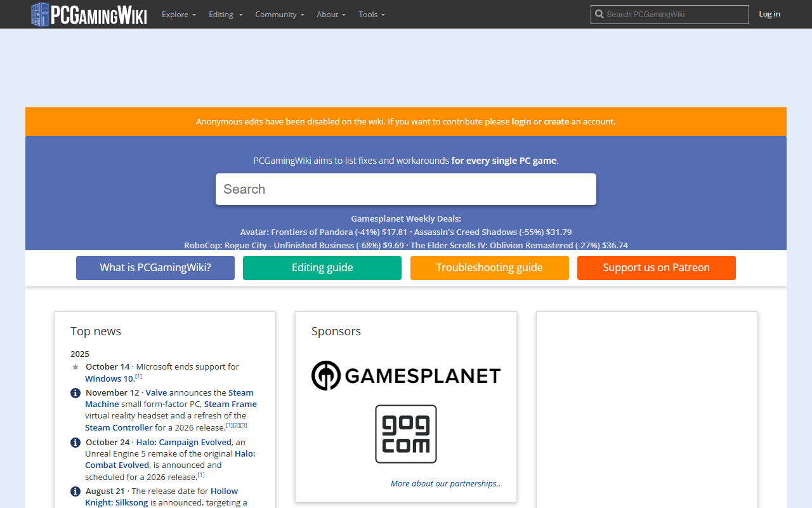Open the Windows 10 news link
812x508 pixels.
point(109,378)
